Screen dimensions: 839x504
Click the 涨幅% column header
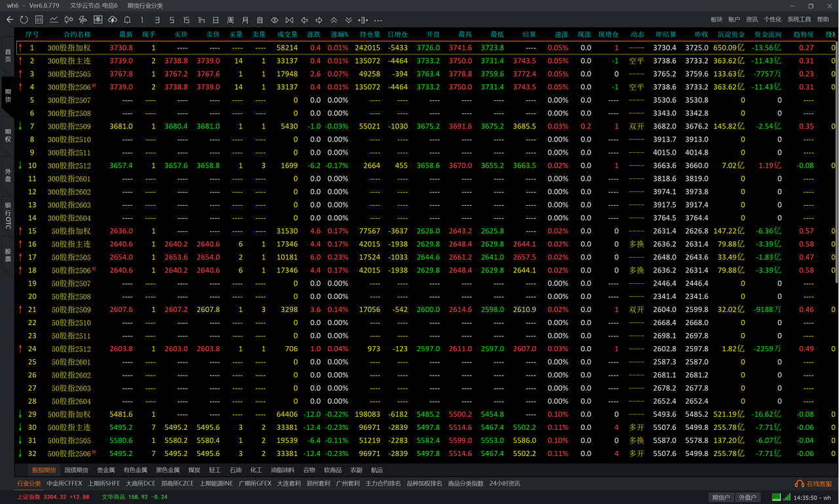[339, 34]
